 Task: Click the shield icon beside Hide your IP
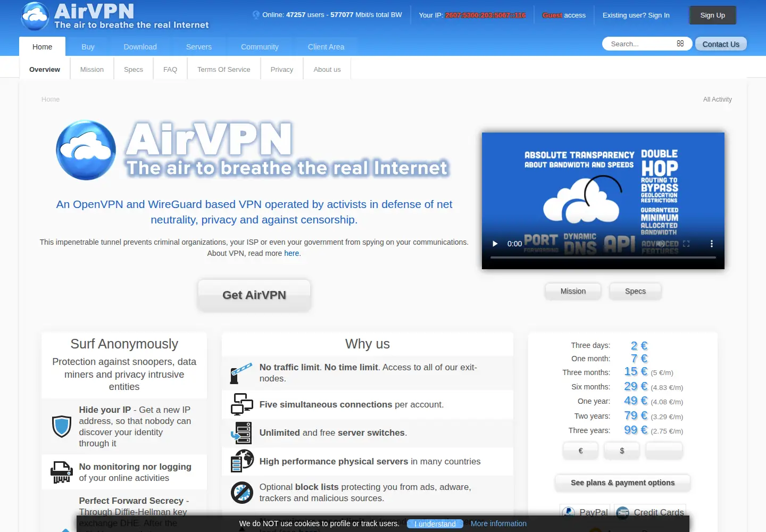[x=62, y=427]
